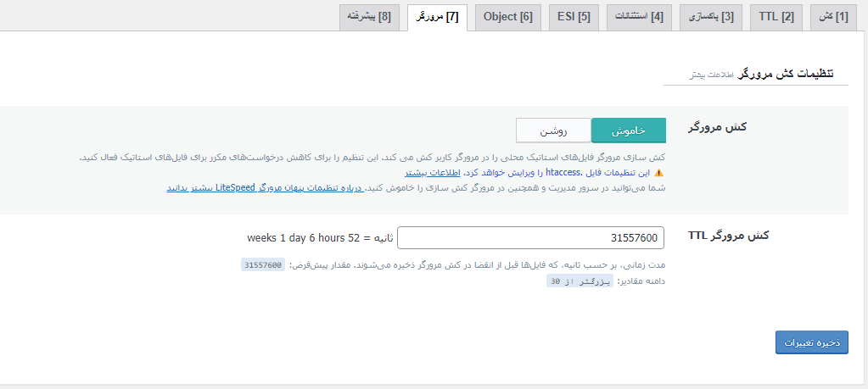This screenshot has width=868, height=389.
Task: Select the [5] ESI tab
Action: [574, 17]
